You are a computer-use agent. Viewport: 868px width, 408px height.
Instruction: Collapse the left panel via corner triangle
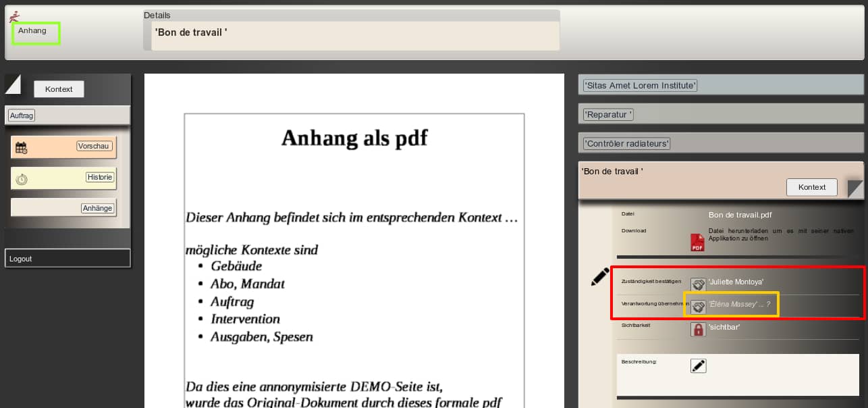pyautogui.click(x=12, y=83)
